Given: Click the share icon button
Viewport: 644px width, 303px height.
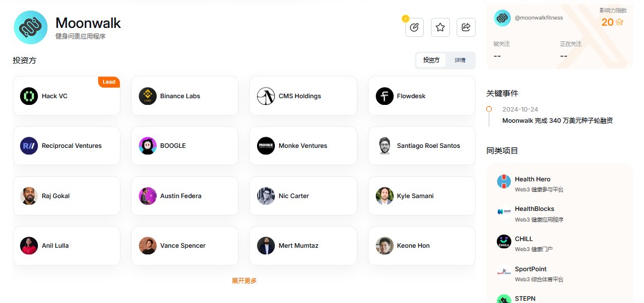Looking at the screenshot, I should click(x=466, y=27).
